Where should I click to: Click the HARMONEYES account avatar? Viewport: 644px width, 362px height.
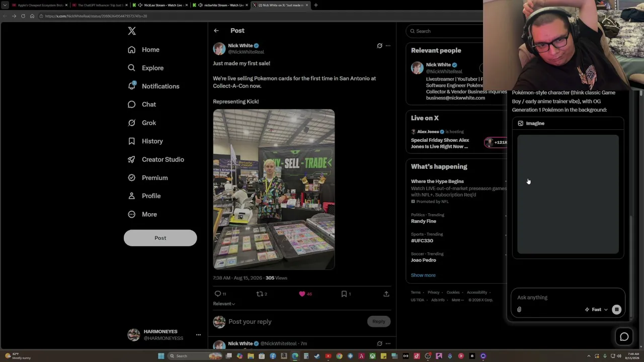coord(133,335)
